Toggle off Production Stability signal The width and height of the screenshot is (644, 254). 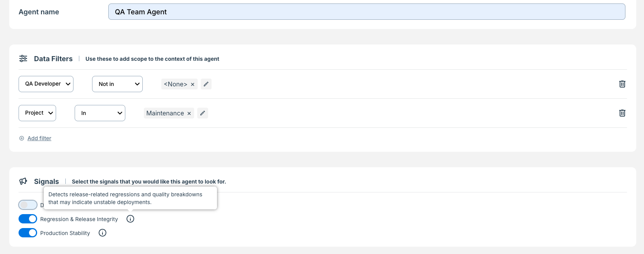click(28, 233)
